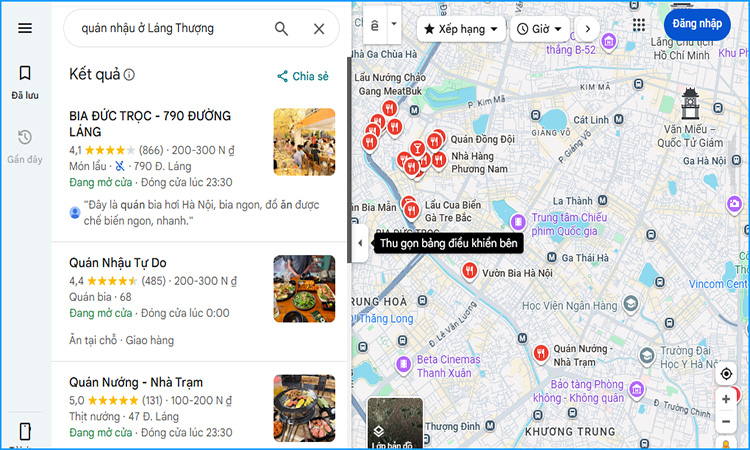Click the Quán Đồng Đội restaurant pin
The height and width of the screenshot is (450, 750).
tap(434, 141)
